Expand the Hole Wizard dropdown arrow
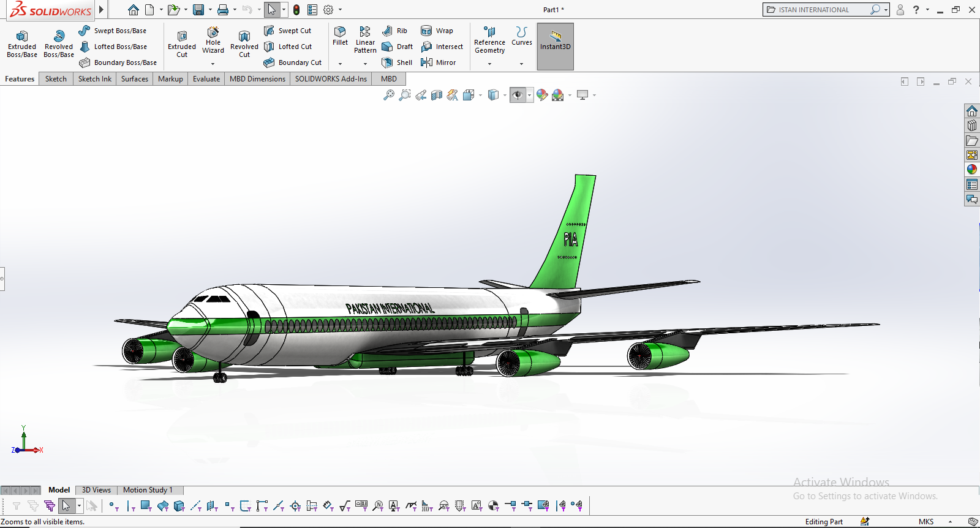 (213, 64)
